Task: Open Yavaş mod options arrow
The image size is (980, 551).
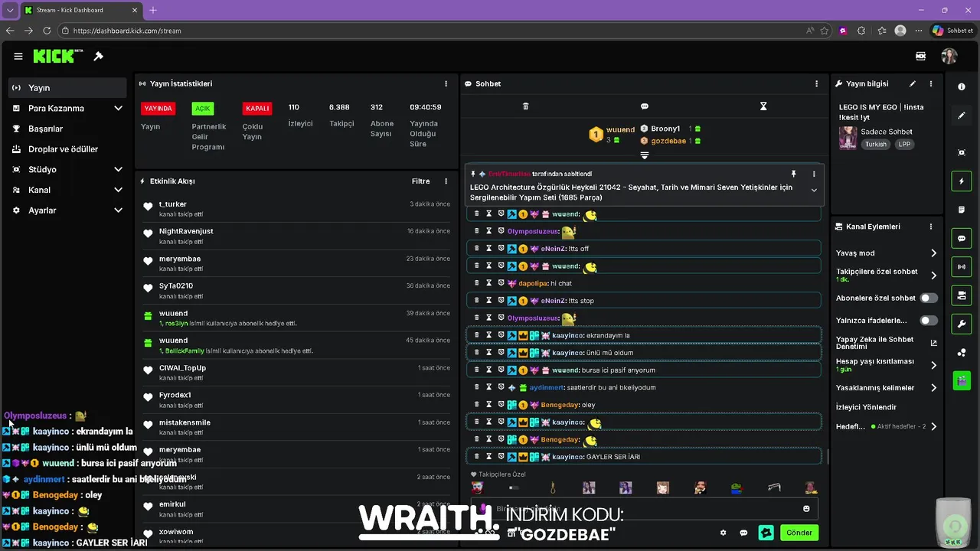Action: click(x=933, y=253)
